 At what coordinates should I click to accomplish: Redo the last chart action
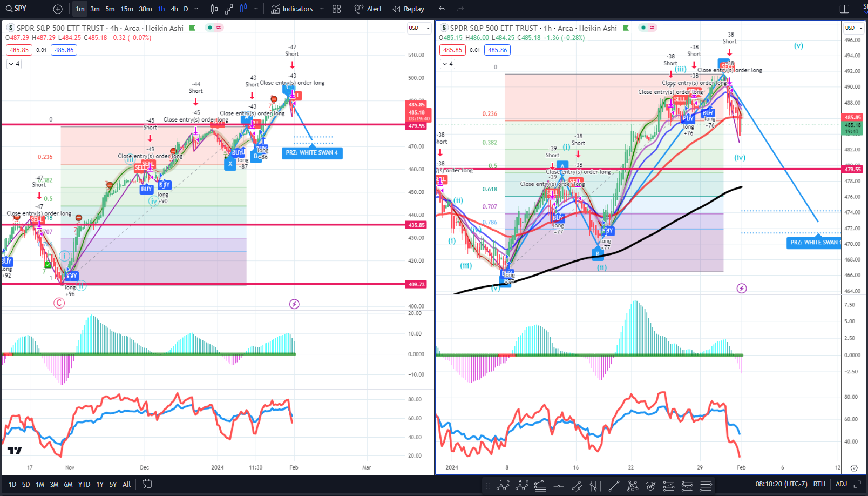point(460,9)
